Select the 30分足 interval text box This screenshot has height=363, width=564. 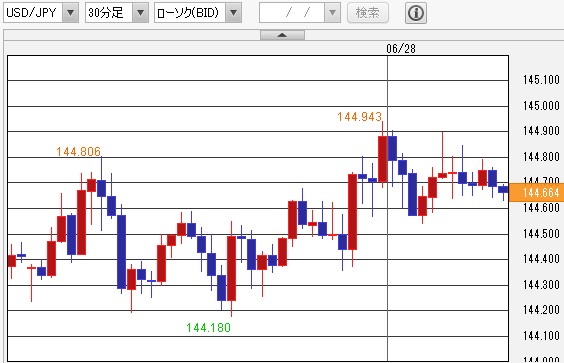coord(109,13)
